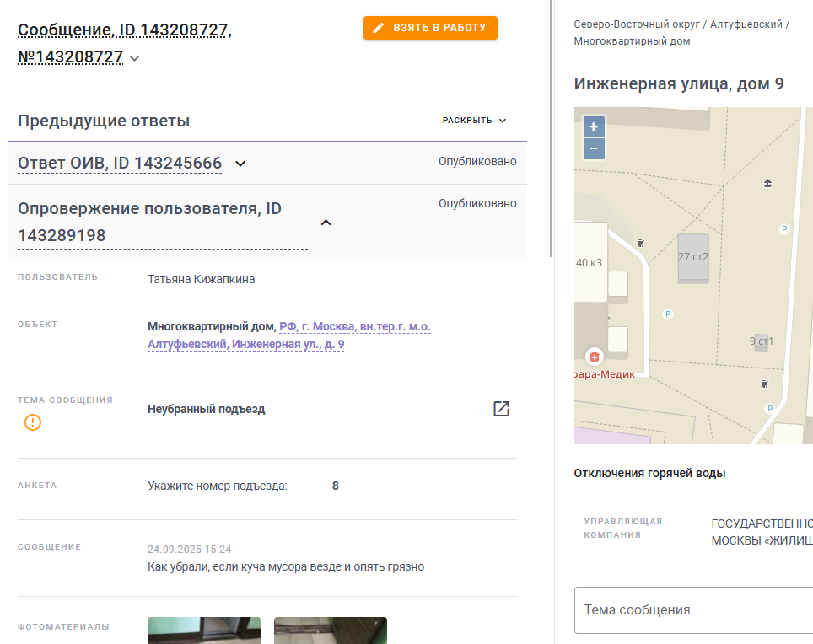Zoom in on the map with the plus button
The width and height of the screenshot is (813, 644).
pyautogui.click(x=594, y=127)
